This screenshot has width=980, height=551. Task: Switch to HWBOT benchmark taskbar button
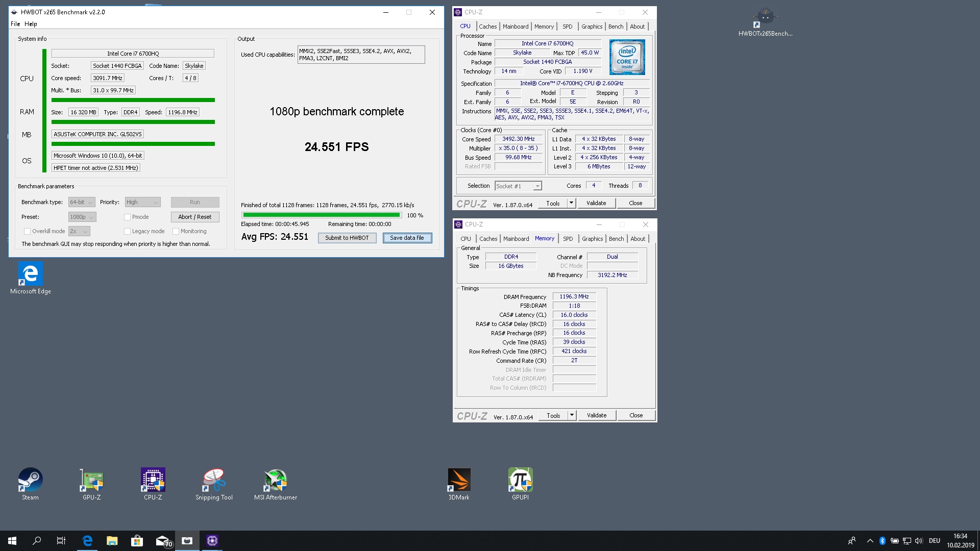(x=187, y=541)
